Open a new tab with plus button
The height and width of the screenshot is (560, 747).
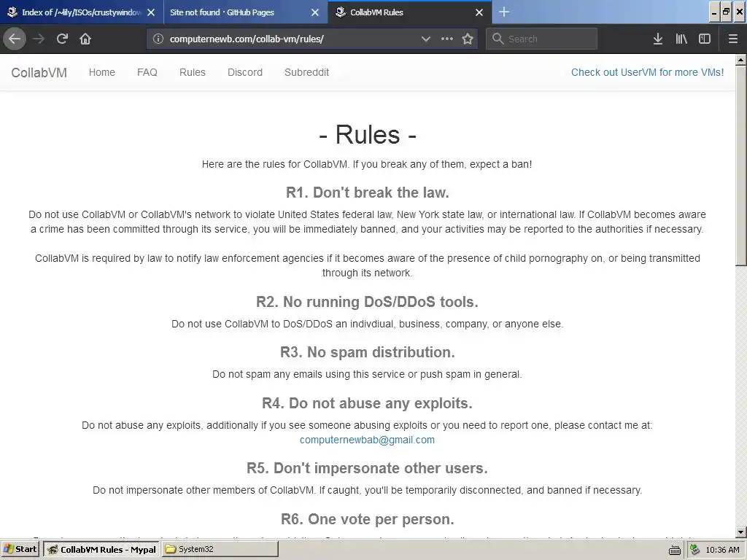pyautogui.click(x=504, y=12)
